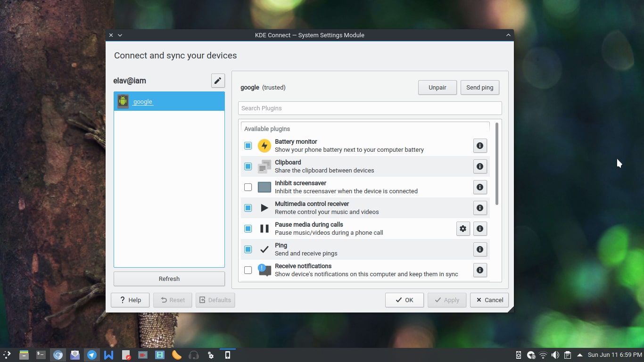Click the Multimedia control receiver play icon
The height and width of the screenshot is (362, 644).
click(264, 208)
